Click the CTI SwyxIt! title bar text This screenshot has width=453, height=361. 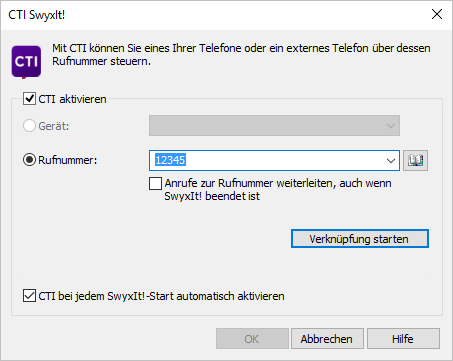(37, 15)
